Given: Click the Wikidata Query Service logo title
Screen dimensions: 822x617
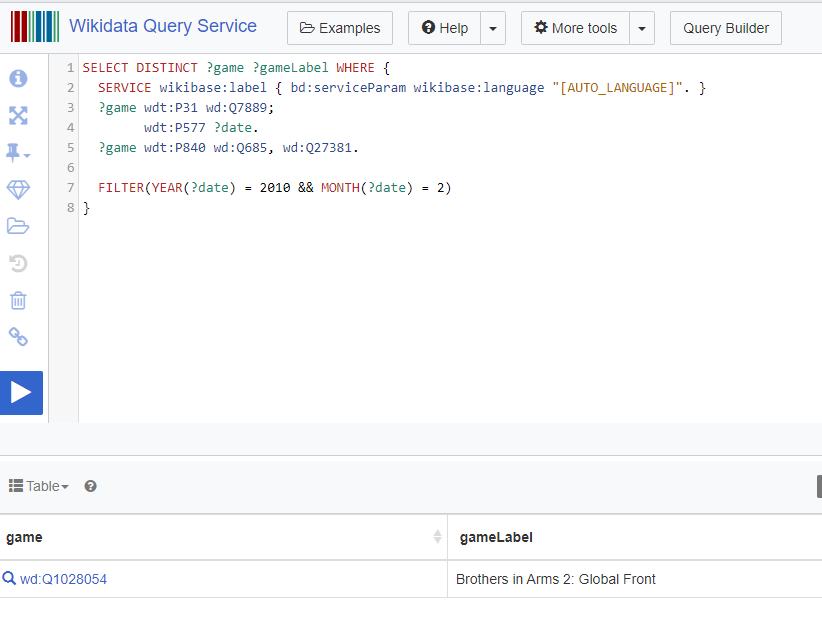Looking at the screenshot, I should [162, 27].
